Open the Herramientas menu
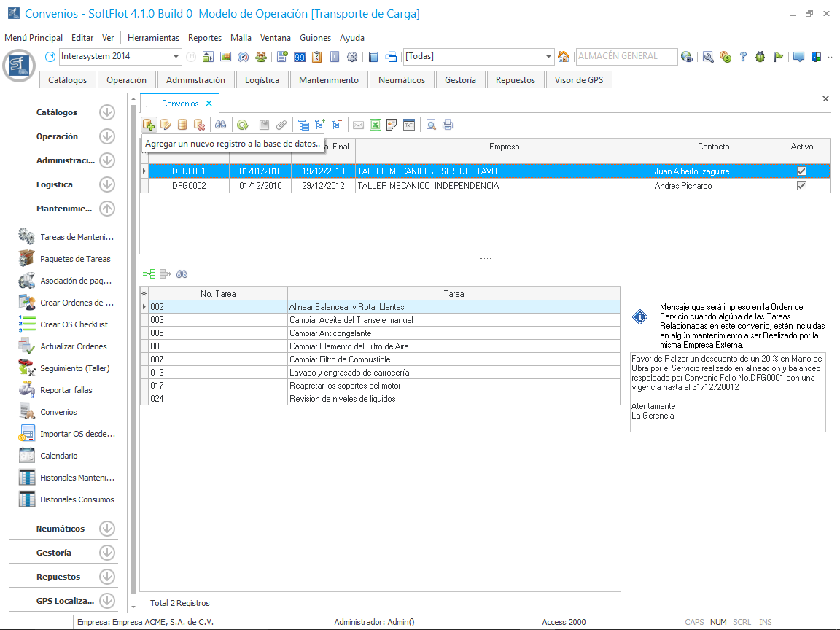 click(153, 38)
